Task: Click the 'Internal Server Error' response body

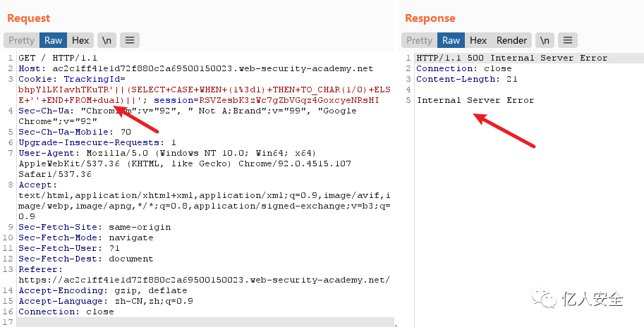Action: point(475,100)
